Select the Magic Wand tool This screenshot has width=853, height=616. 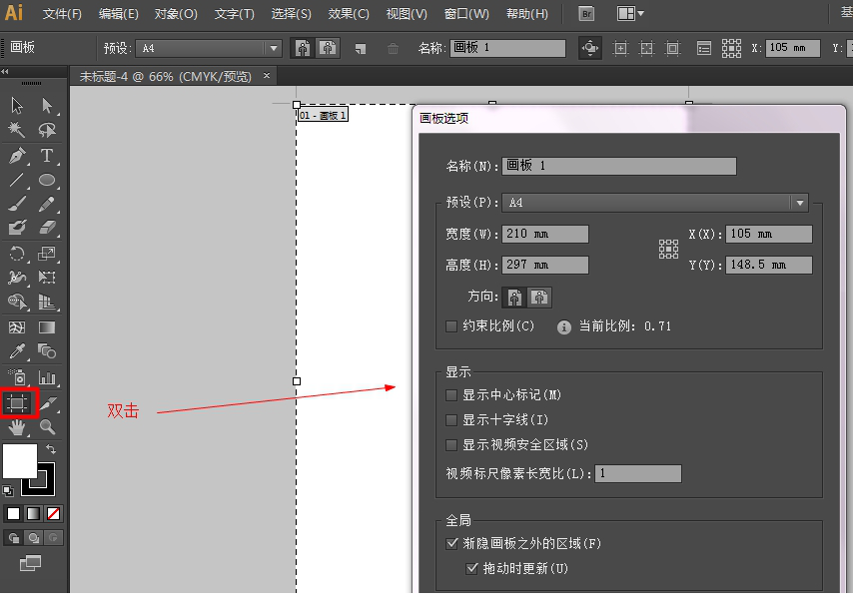tap(18, 130)
